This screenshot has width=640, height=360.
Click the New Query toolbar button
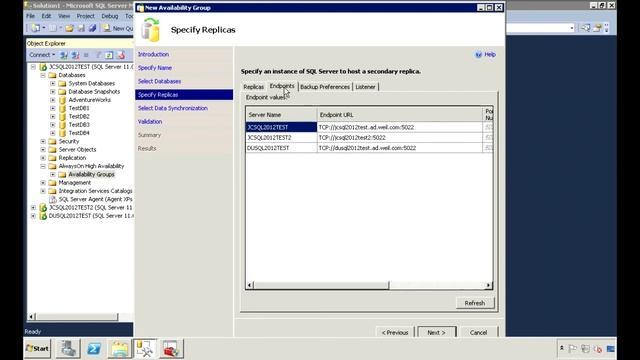tap(118, 28)
